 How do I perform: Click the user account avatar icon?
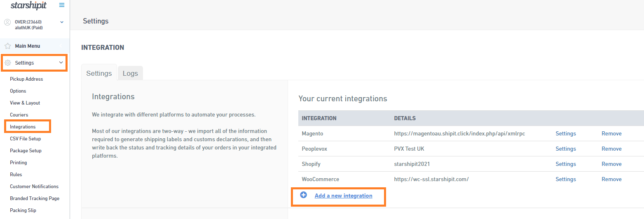pyautogui.click(x=7, y=22)
